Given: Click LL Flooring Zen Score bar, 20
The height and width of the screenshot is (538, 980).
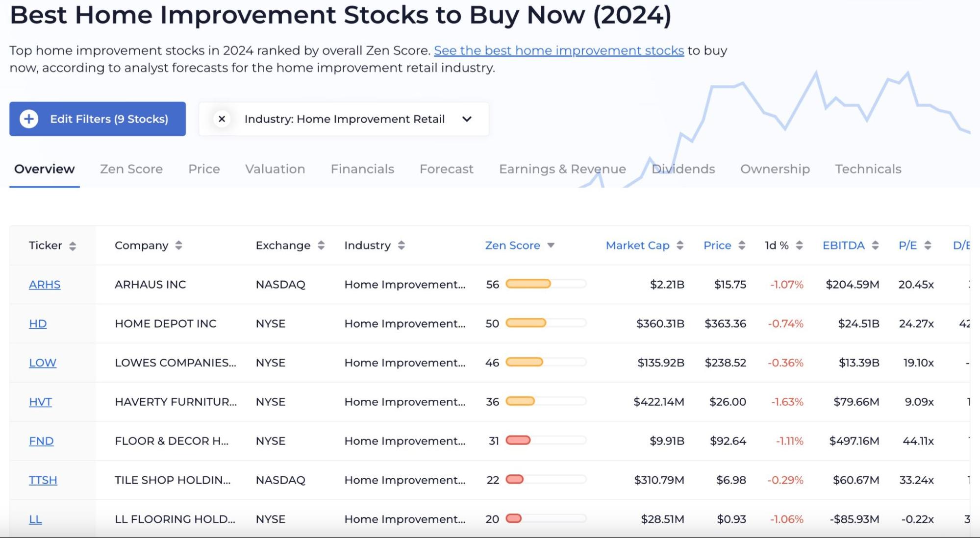Looking at the screenshot, I should [x=546, y=518].
